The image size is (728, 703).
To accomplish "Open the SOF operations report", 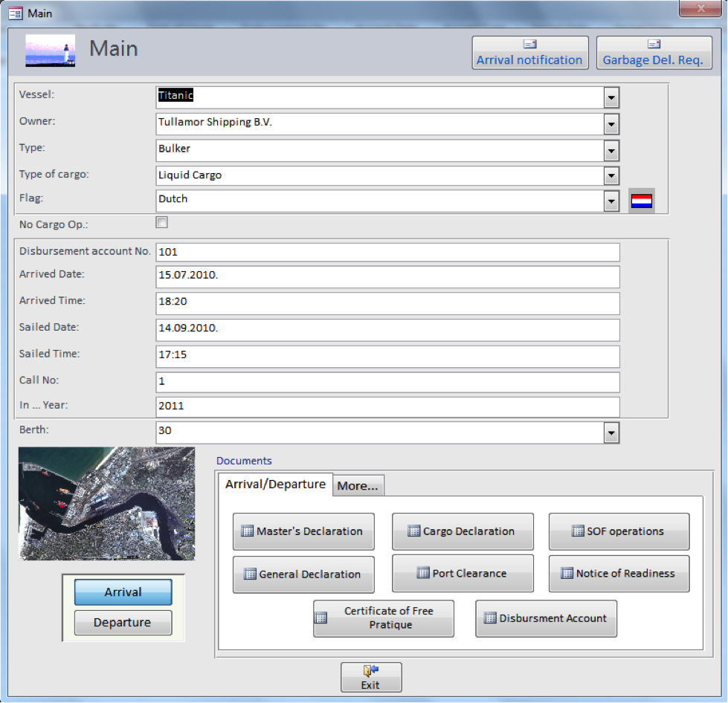I will click(619, 531).
